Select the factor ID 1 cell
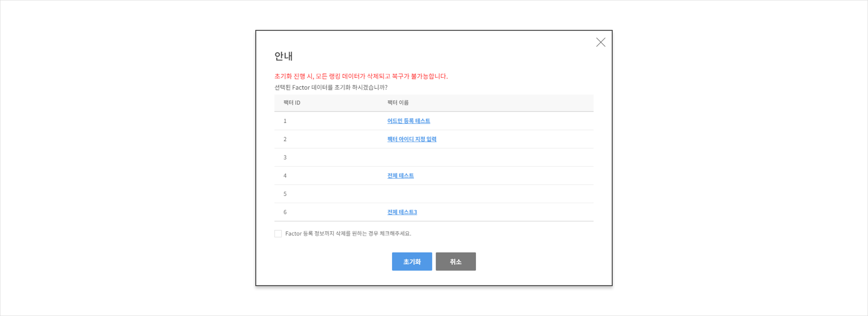This screenshot has height=316, width=868. 285,121
